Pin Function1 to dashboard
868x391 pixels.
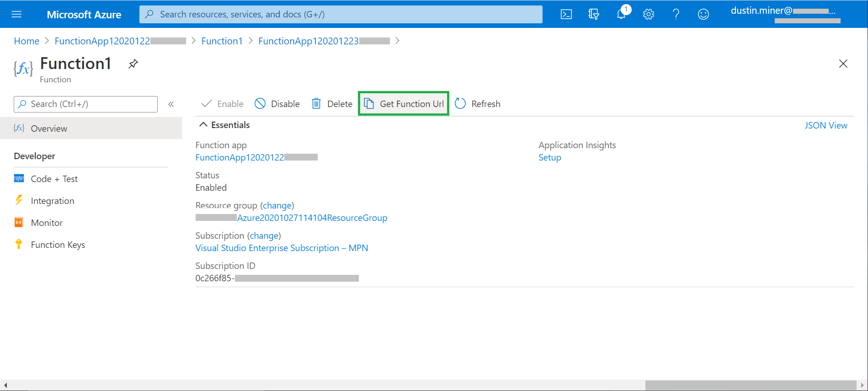pyautogui.click(x=133, y=64)
